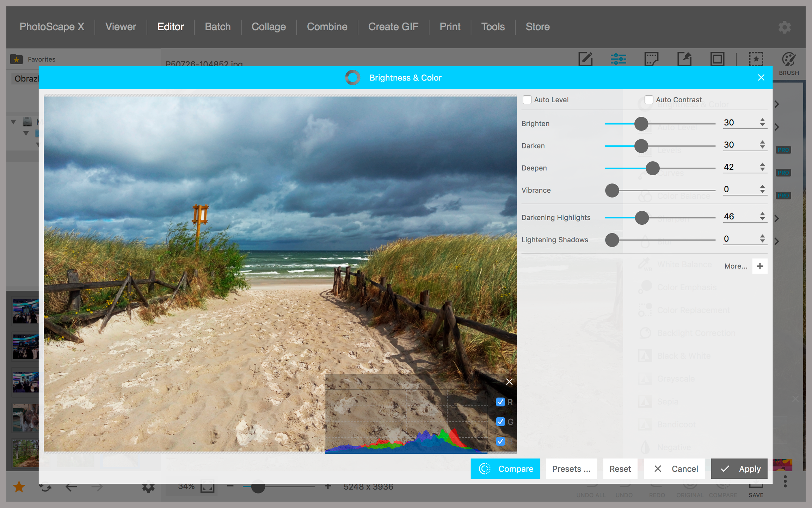Screen dimensions: 812x508
Task: Switch to the Editor tab
Action: 171,27
